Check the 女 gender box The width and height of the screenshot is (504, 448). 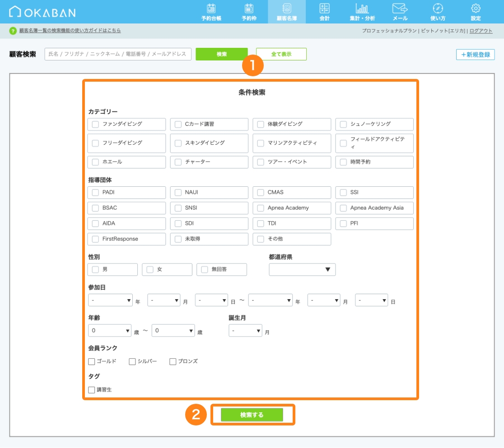(x=150, y=269)
